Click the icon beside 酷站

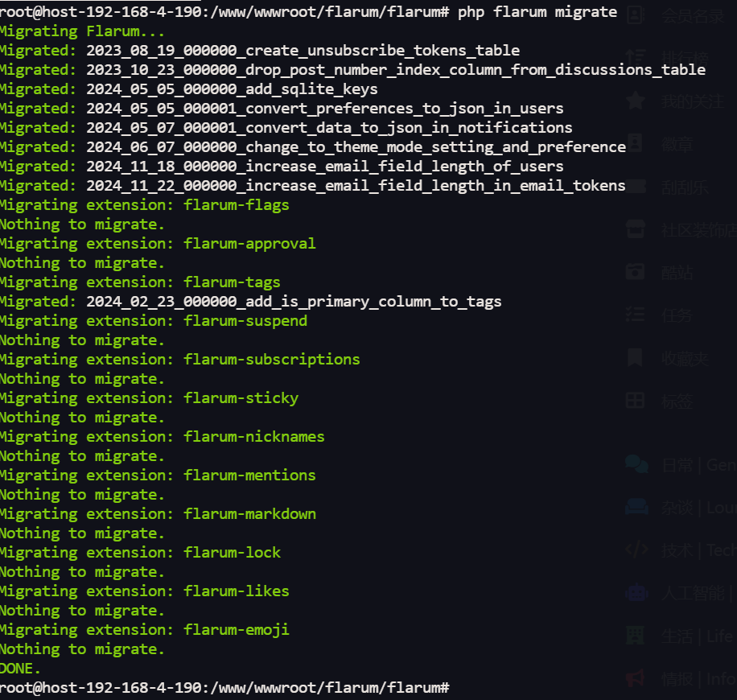pos(635,272)
